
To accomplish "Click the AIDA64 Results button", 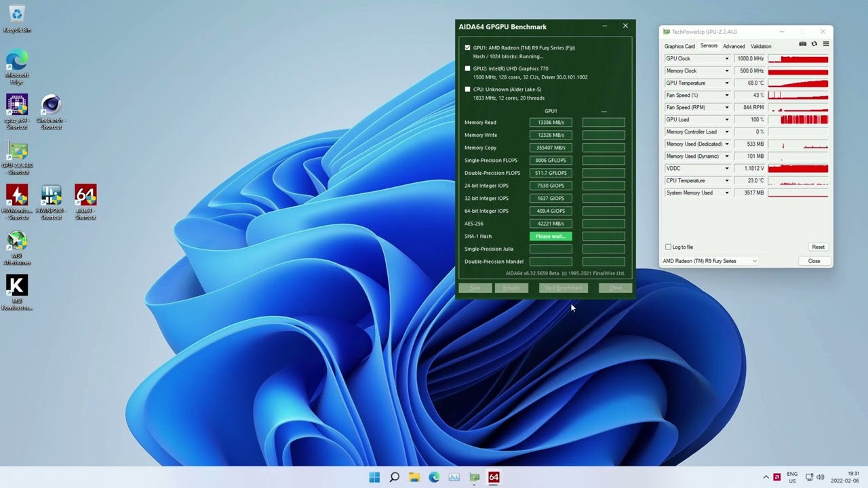I will (511, 288).
